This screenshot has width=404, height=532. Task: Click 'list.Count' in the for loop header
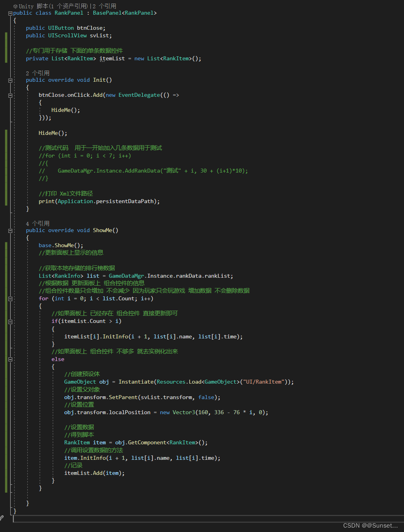(119, 299)
